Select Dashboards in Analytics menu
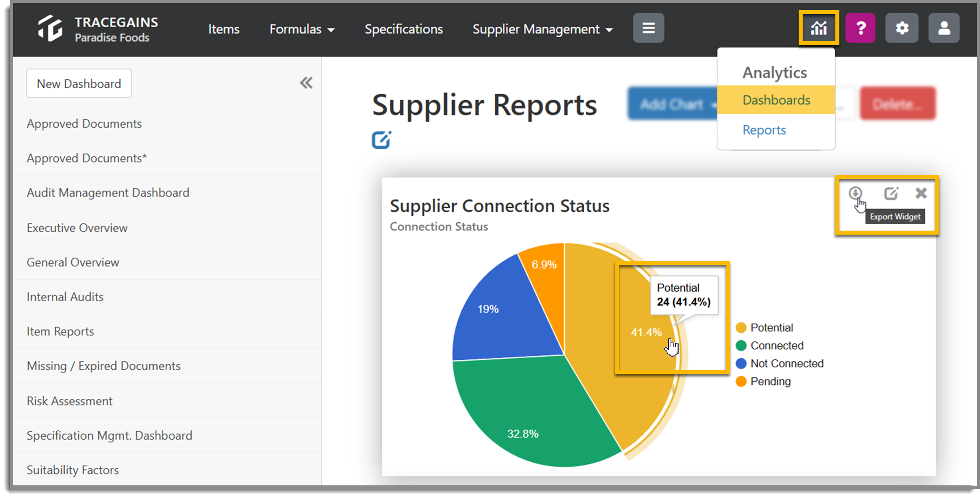Viewport: 980px width, 499px height. pyautogui.click(x=776, y=100)
